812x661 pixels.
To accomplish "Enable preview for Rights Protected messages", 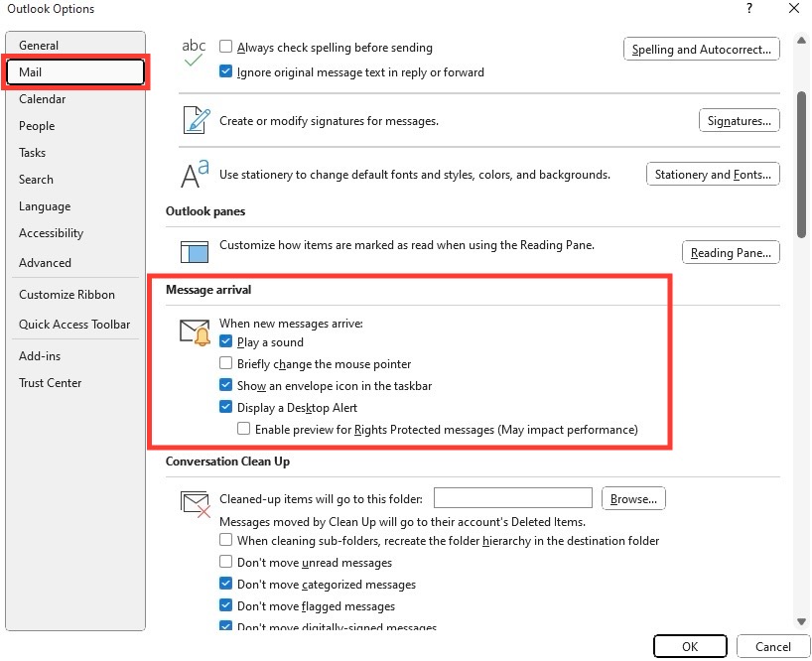I will click(243, 429).
